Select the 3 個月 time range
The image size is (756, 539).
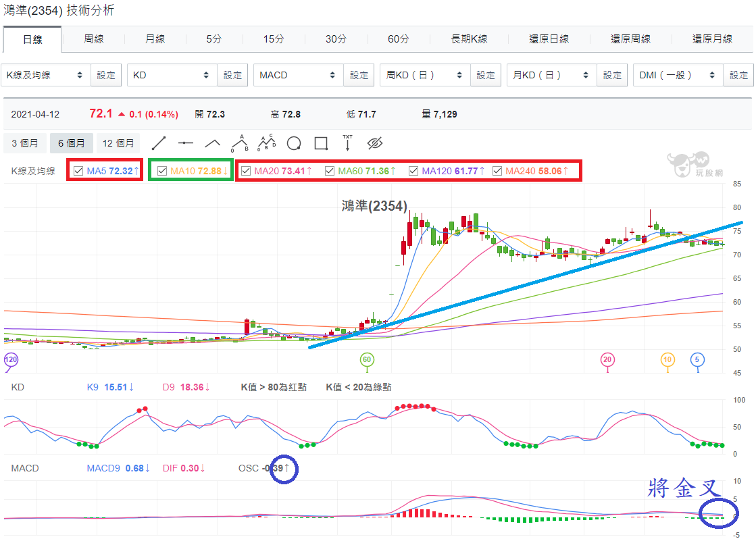[x=24, y=143]
